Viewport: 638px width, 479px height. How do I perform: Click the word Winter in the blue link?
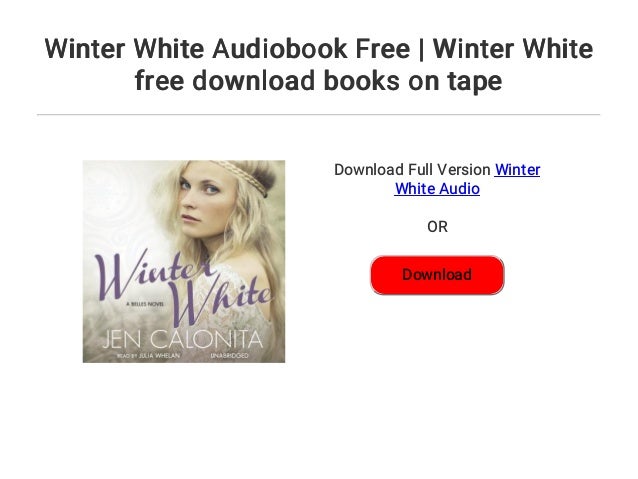(x=518, y=170)
